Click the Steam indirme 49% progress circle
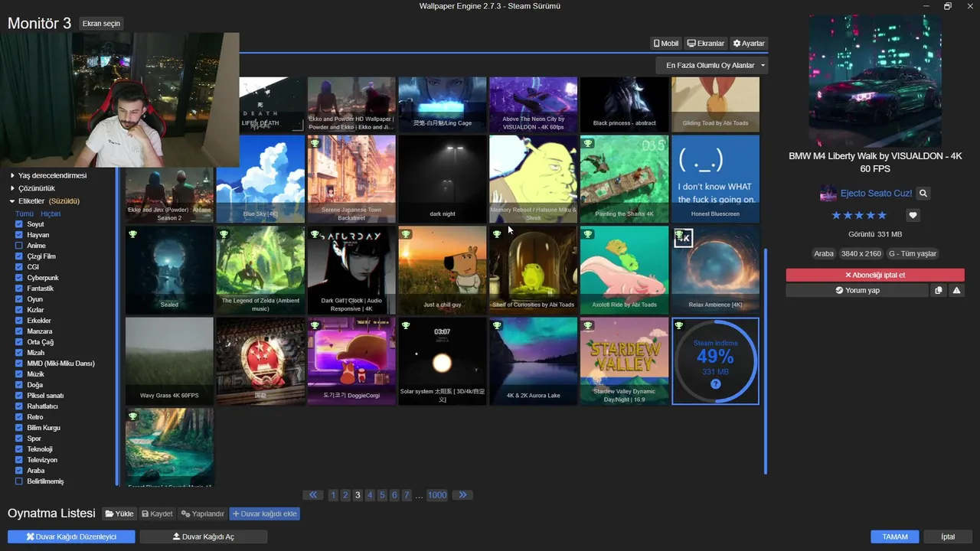The height and width of the screenshot is (551, 980). coord(716,361)
